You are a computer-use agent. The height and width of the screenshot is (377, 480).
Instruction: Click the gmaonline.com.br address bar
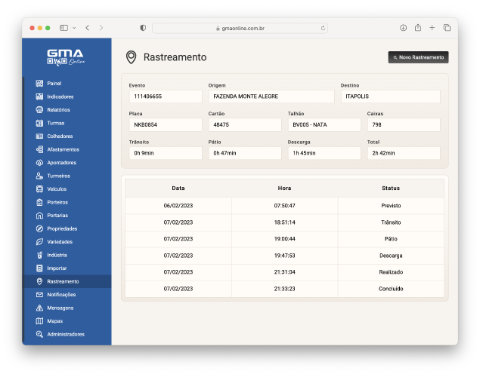point(240,28)
